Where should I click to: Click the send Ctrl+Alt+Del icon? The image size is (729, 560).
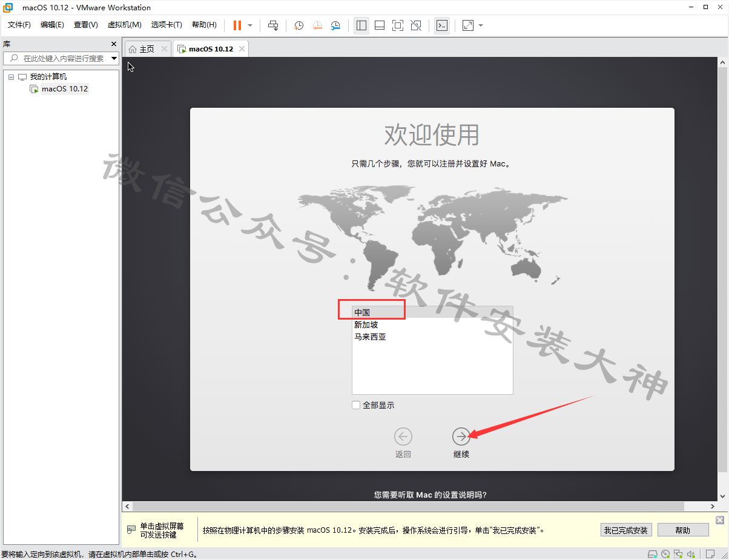click(x=273, y=25)
